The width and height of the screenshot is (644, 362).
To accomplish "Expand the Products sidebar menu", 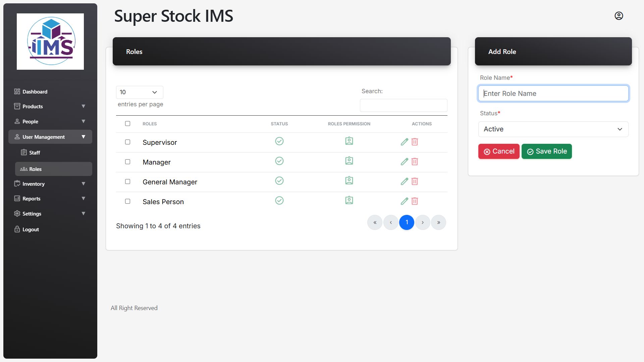I will pos(50,107).
